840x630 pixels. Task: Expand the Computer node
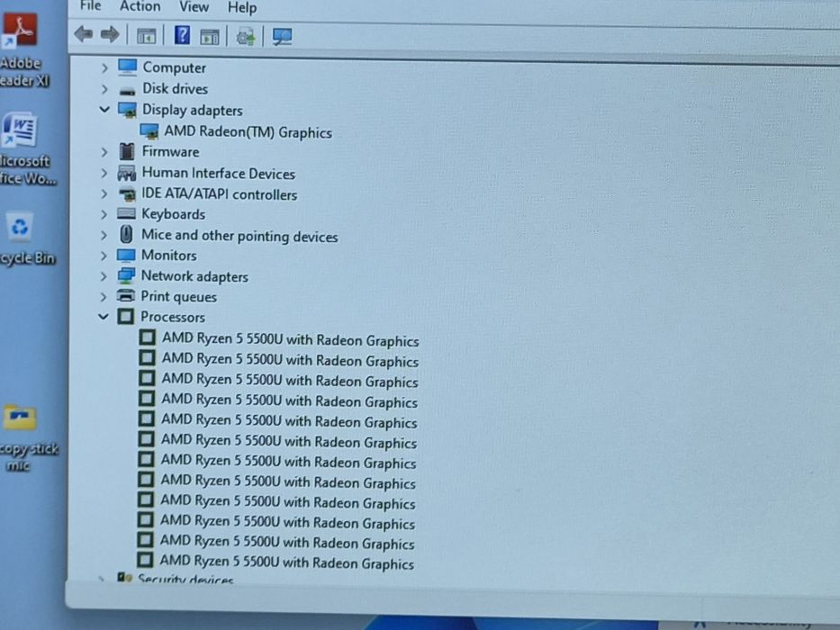click(104, 68)
